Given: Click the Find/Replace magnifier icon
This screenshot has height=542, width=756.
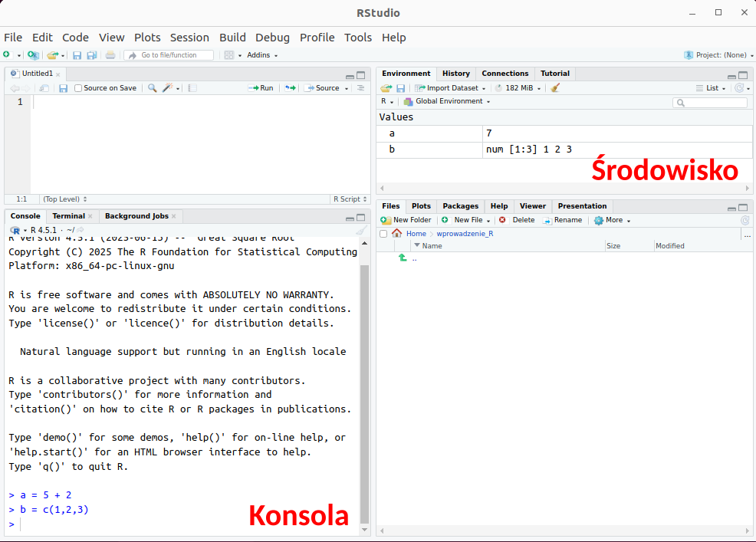Looking at the screenshot, I should (x=152, y=87).
